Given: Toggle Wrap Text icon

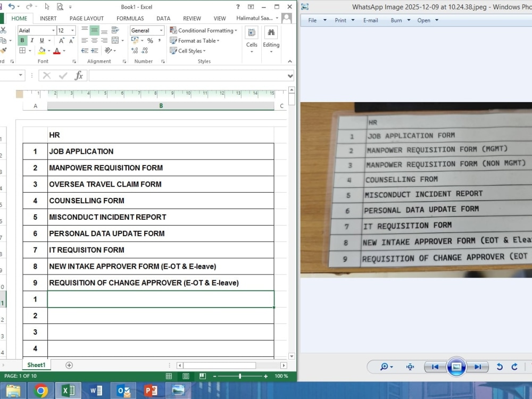Looking at the screenshot, I should 115,30.
